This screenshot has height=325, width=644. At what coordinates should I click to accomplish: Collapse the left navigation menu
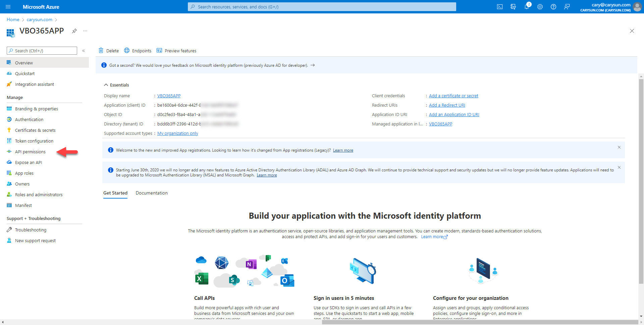(x=84, y=51)
